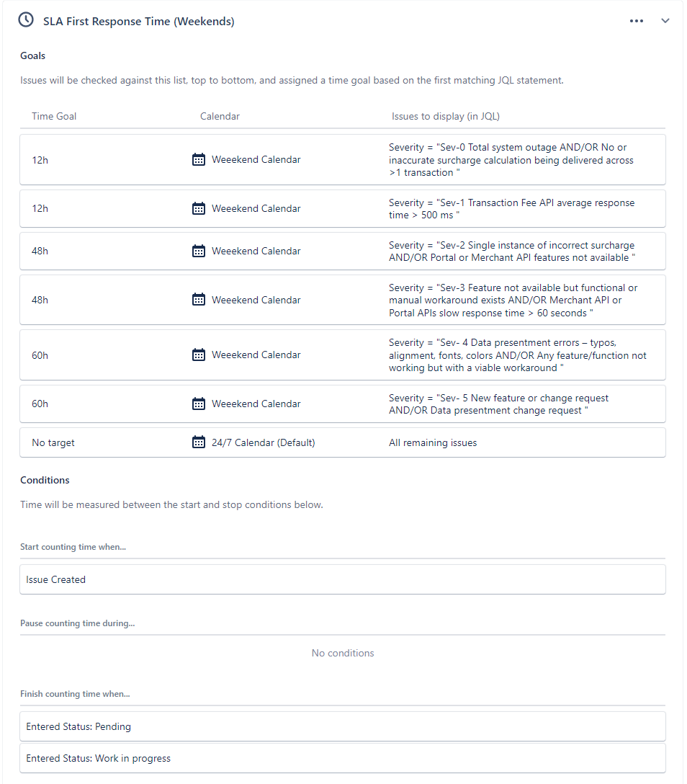Click calendar icon in Sev-4 goal row
The width and height of the screenshot is (687, 784).
point(199,355)
